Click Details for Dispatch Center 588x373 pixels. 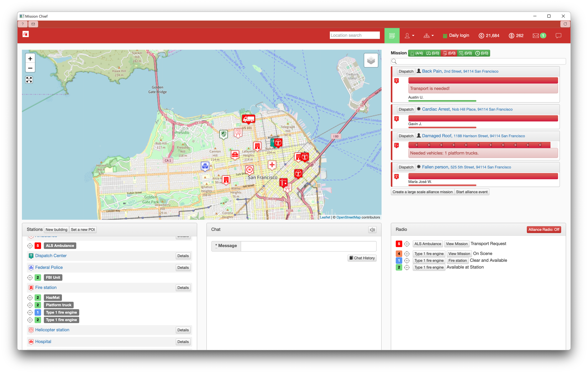click(183, 256)
